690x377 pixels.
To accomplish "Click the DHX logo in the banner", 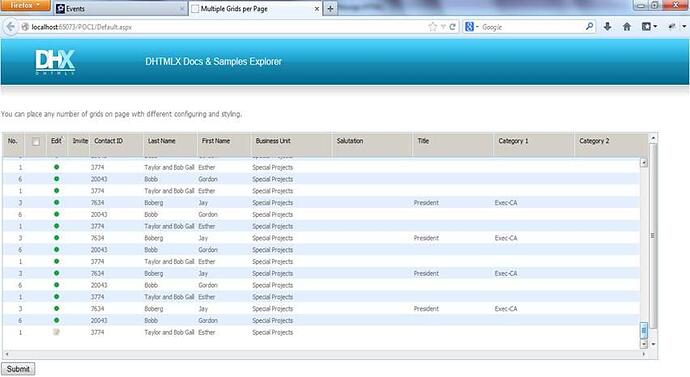I will tap(55, 62).
